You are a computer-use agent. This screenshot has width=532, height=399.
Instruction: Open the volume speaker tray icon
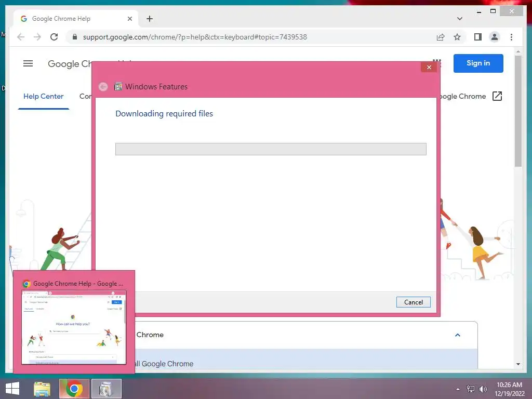pyautogui.click(x=483, y=389)
